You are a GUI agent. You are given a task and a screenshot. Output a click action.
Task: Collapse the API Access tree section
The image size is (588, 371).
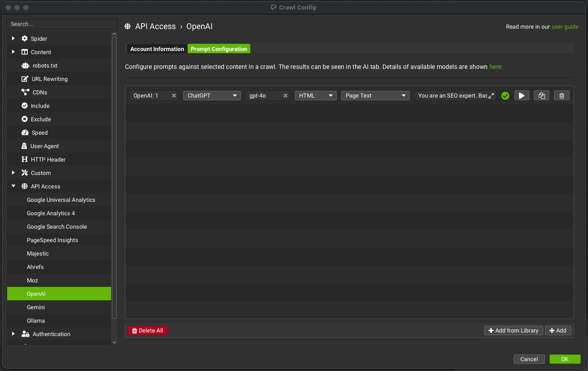(x=13, y=186)
